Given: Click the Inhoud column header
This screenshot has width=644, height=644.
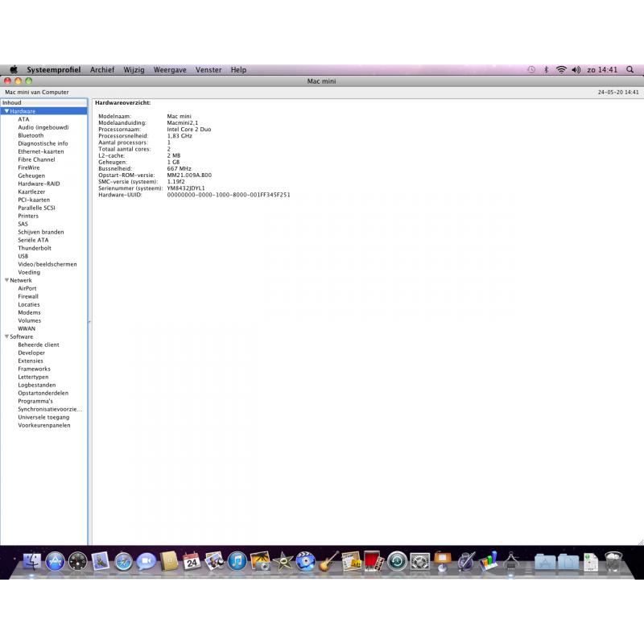Looking at the screenshot, I should coord(44,103).
